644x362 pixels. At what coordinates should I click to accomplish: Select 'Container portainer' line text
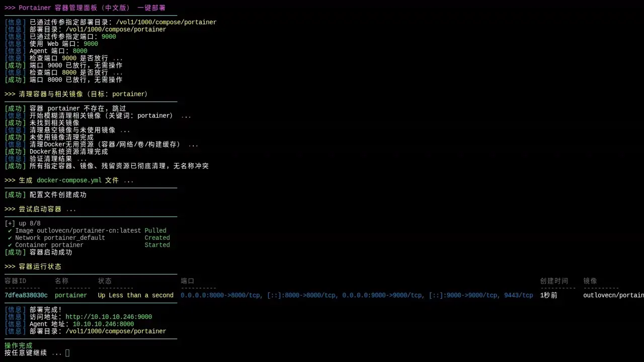49,245
